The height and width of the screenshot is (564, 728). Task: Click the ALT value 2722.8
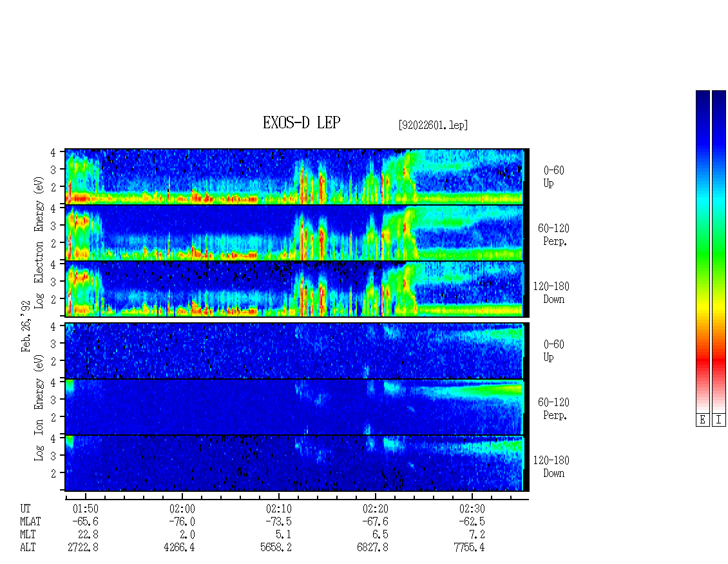(x=83, y=548)
